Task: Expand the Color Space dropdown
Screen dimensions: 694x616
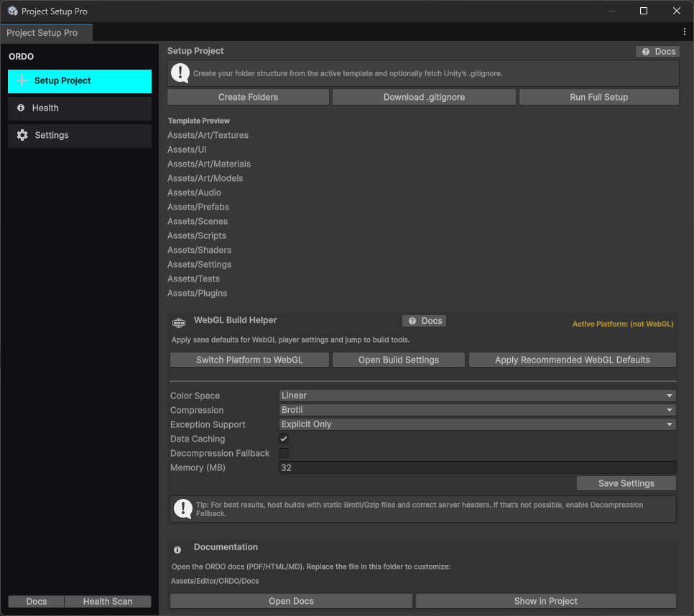Action: [477, 396]
